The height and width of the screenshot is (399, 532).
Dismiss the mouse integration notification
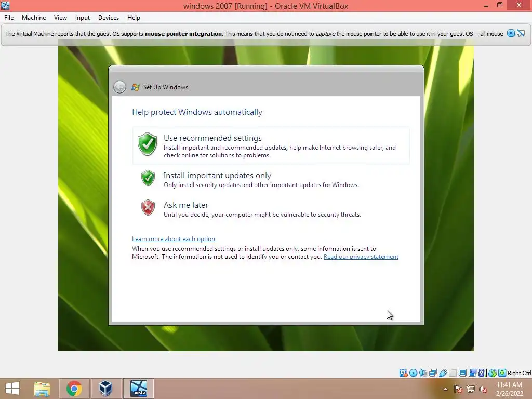511,33
